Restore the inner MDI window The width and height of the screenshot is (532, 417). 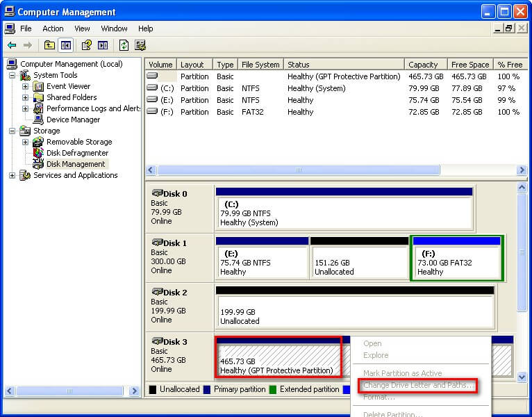[x=508, y=29]
